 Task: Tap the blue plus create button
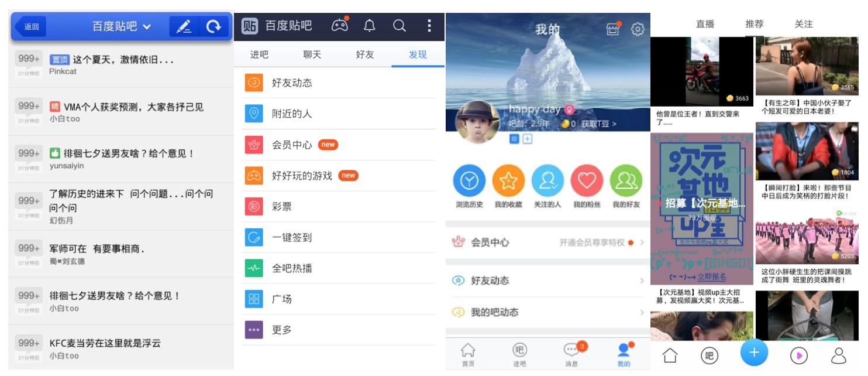click(x=754, y=352)
